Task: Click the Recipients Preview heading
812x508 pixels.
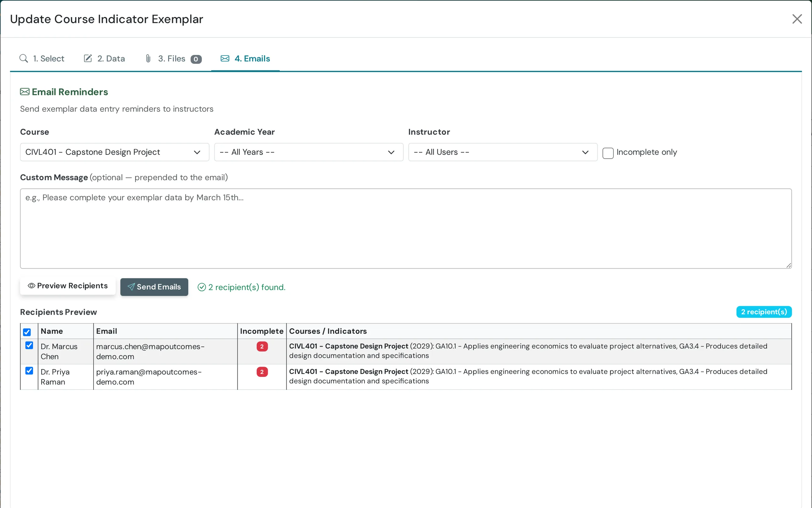Action: coord(58,312)
